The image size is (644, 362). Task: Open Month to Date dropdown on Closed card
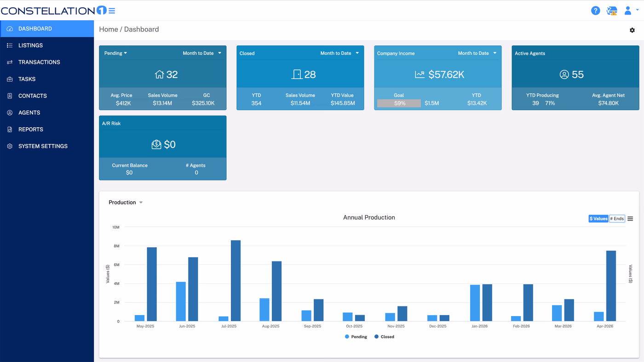(339, 53)
